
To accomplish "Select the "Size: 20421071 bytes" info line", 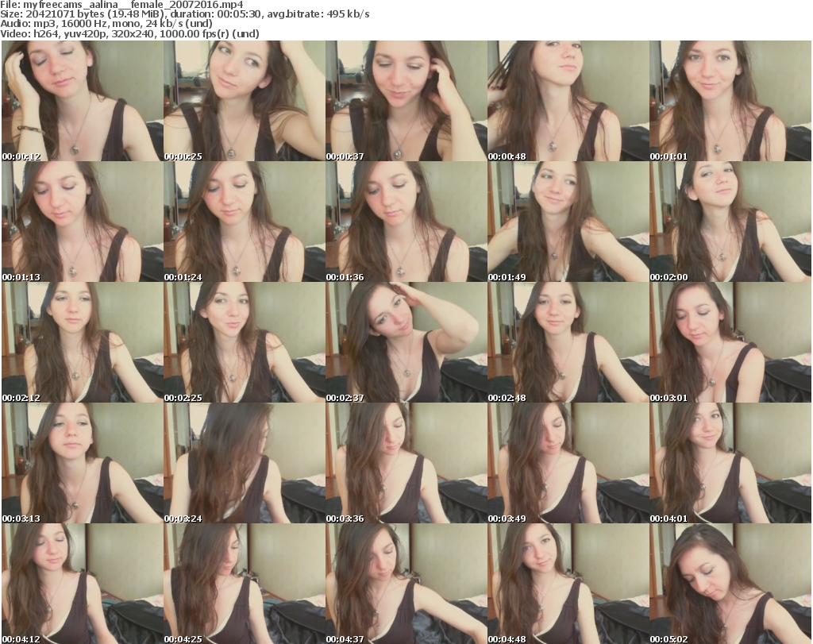I will 185,14.
